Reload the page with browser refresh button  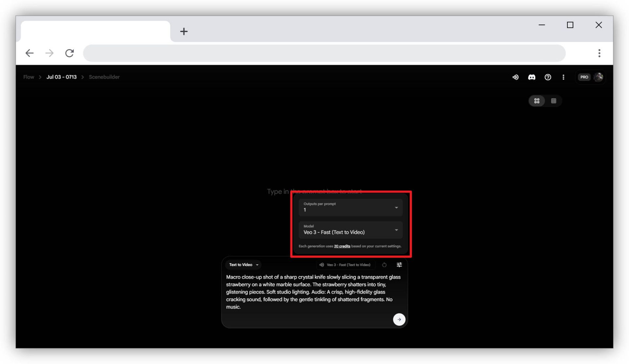pyautogui.click(x=69, y=53)
